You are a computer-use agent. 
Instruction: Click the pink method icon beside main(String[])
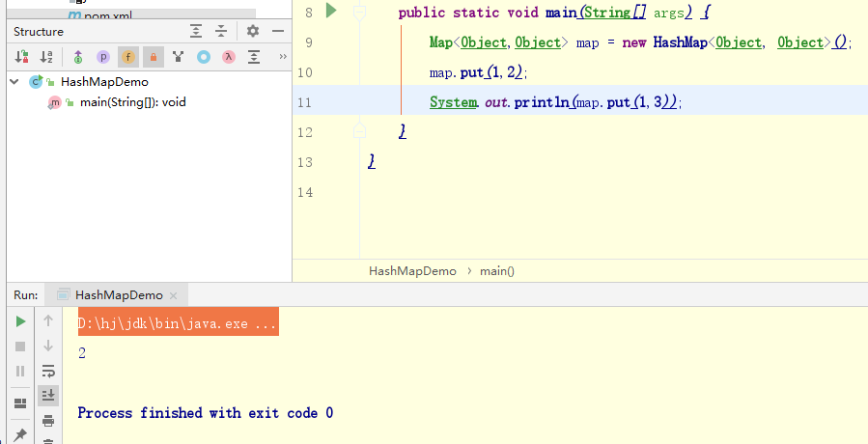point(54,102)
